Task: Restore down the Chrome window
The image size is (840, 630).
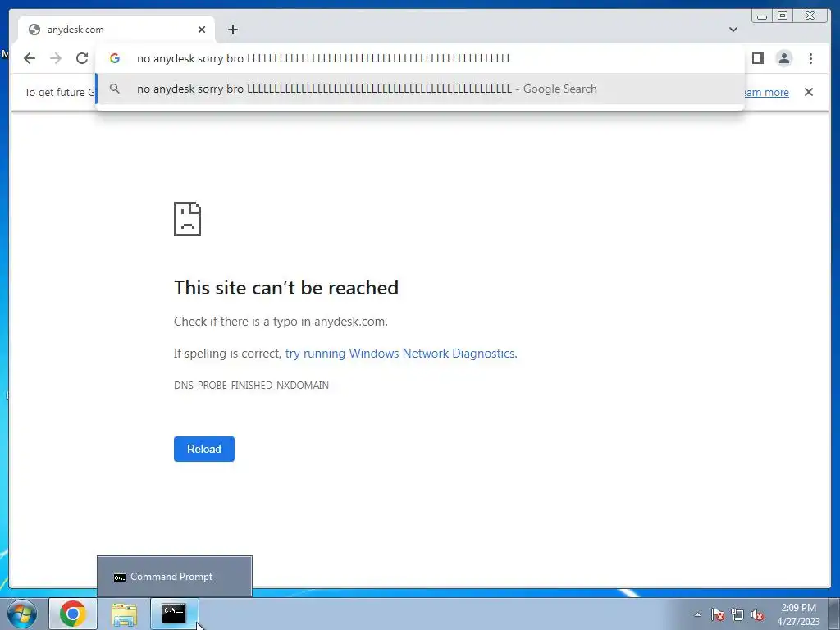Action: click(x=783, y=16)
